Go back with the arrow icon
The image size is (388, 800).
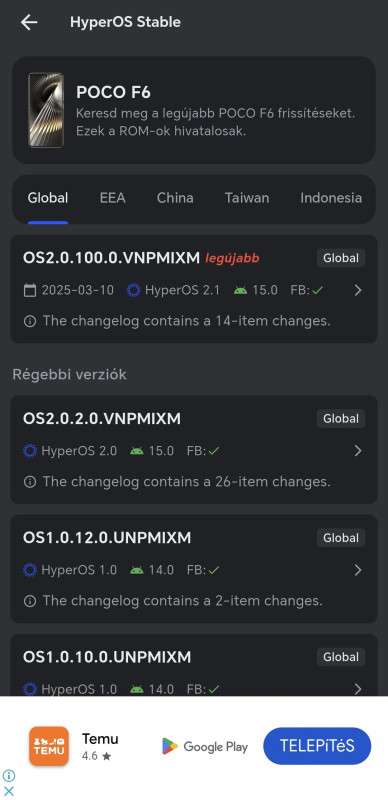(x=29, y=22)
